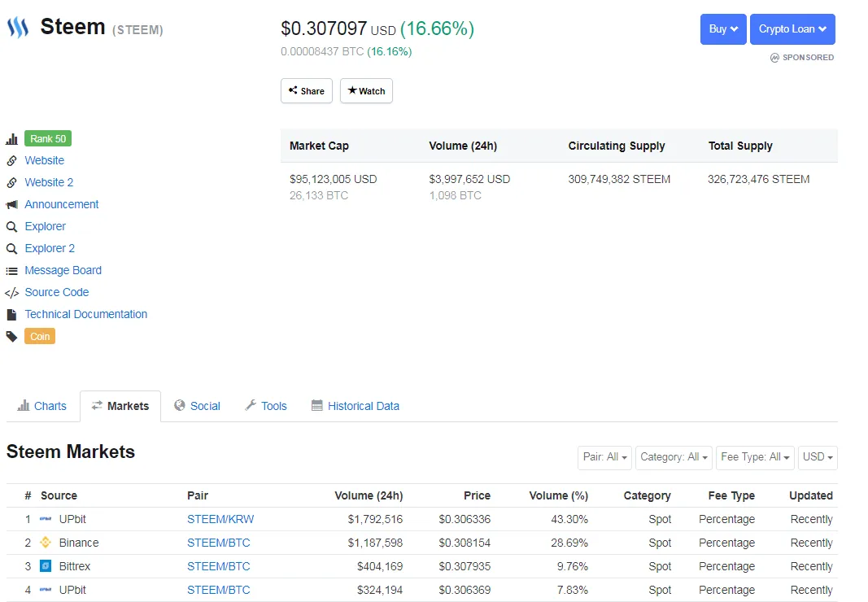Open the USD currency dropdown
Image resolution: width=868 pixels, height=602 pixels.
(x=818, y=457)
